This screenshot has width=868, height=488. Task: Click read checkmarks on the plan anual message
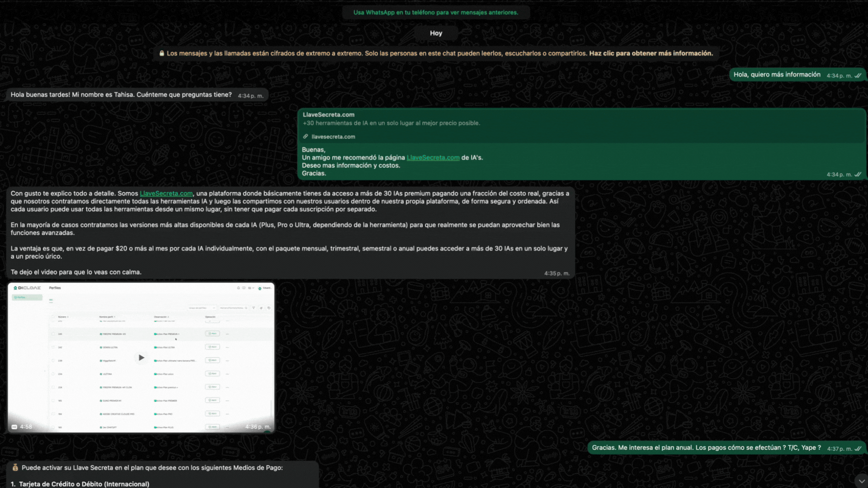[858, 449]
